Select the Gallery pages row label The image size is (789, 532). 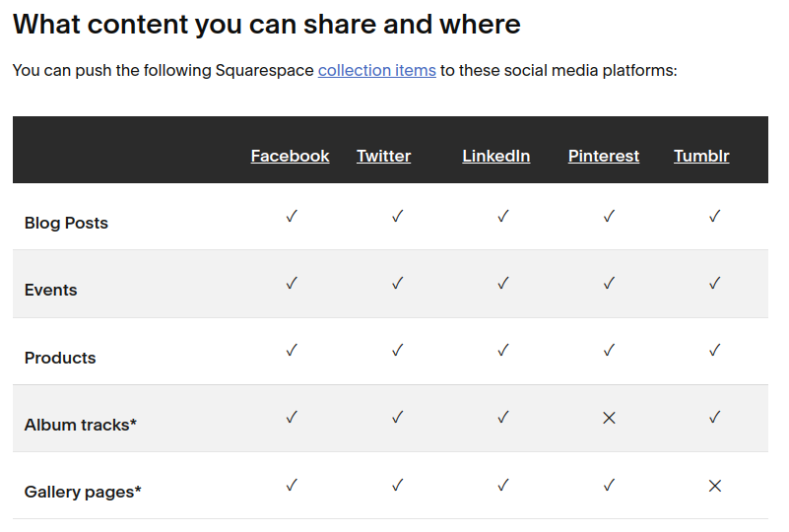coord(83,492)
